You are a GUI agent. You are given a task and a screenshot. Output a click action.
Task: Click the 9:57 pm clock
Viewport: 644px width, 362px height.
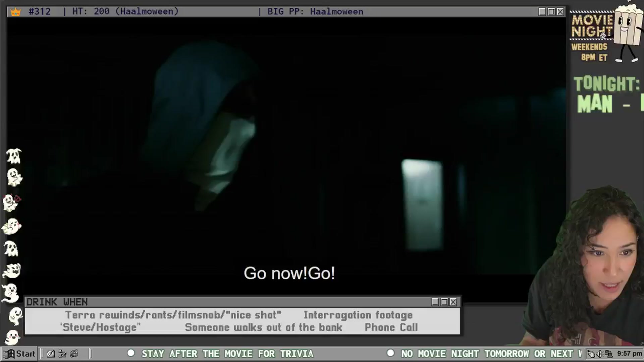[x=630, y=354]
